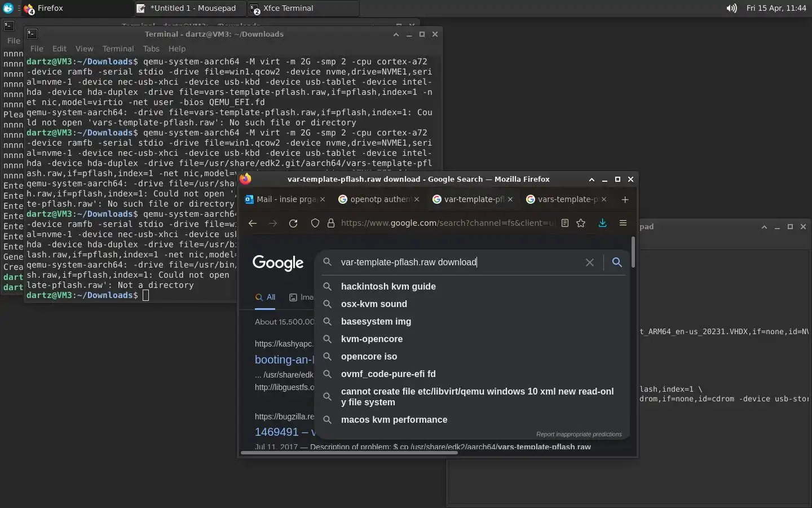Open the booting-an result link
Viewport: 812px width, 508px height.
pyautogui.click(x=284, y=360)
